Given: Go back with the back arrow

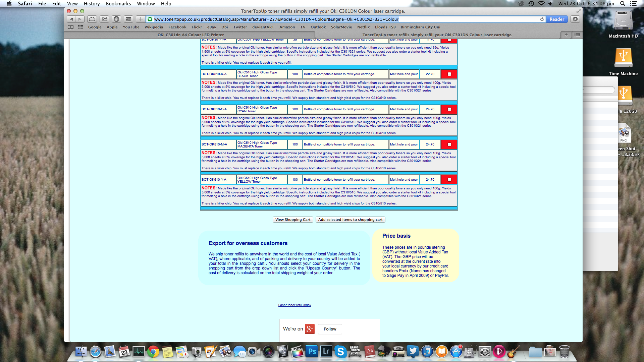Looking at the screenshot, I should (x=71, y=19).
